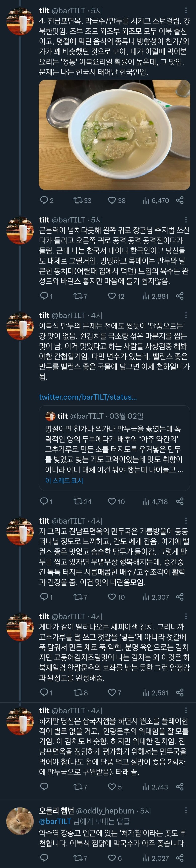Reply to the tweet with 2,743 views

tap(44, 787)
